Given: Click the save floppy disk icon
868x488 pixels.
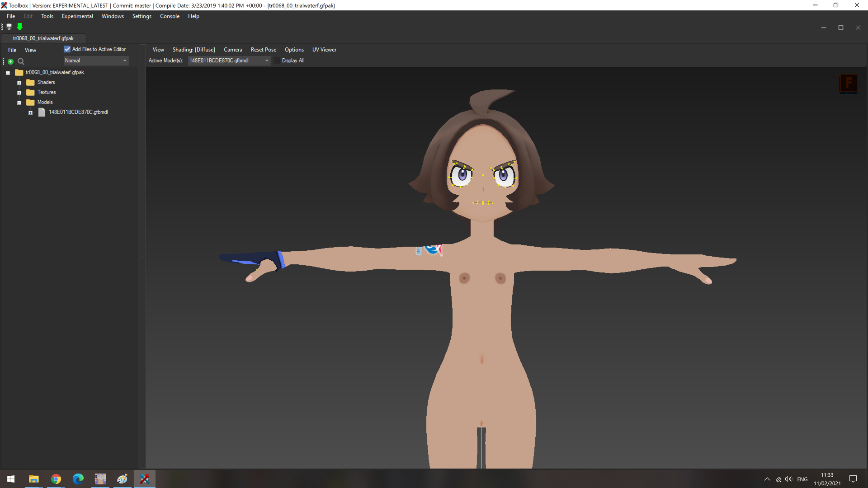Looking at the screenshot, I should point(9,27).
